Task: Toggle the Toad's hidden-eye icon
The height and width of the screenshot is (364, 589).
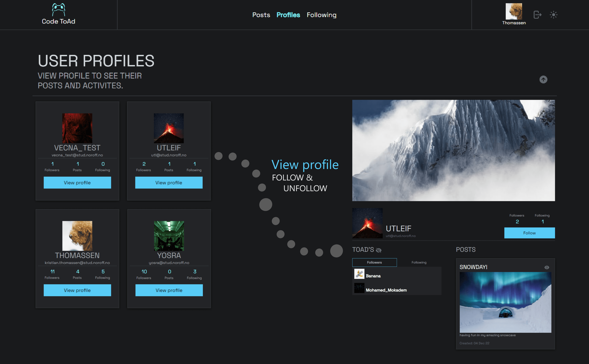Action: (379, 250)
